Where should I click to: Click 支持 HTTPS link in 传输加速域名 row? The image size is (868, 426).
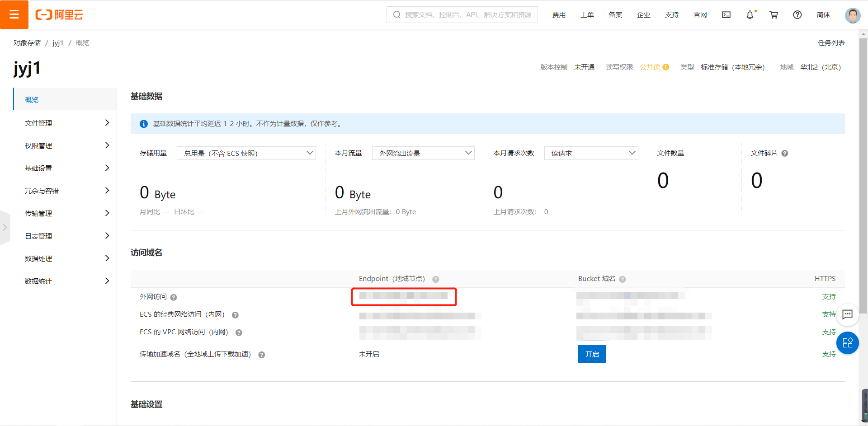[829, 354]
